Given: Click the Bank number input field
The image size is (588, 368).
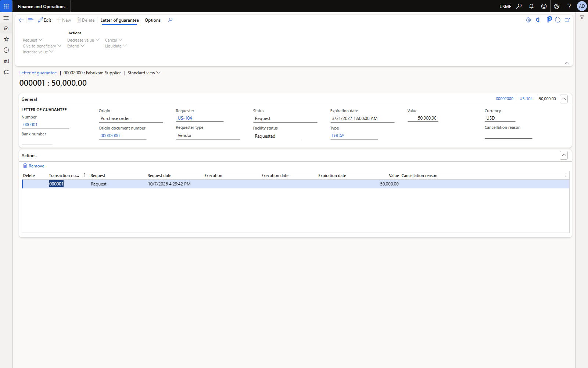Looking at the screenshot, I should click(x=37, y=142).
